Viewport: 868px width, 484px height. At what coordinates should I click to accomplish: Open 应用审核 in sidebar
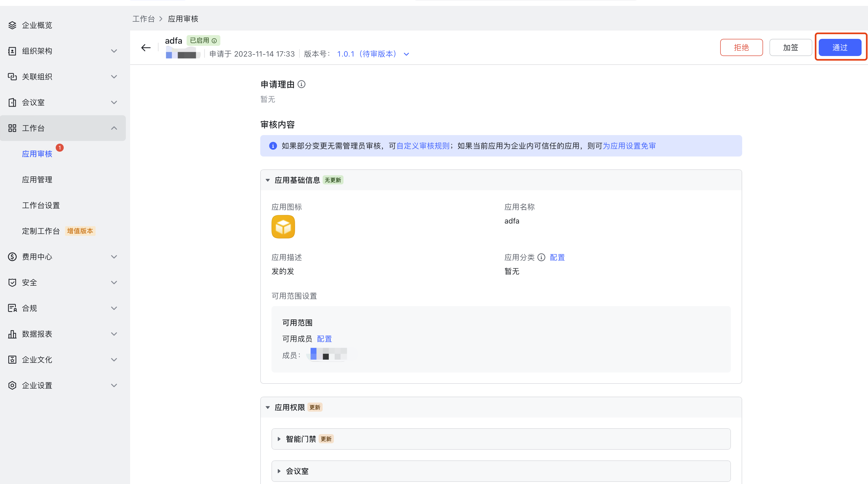point(37,154)
